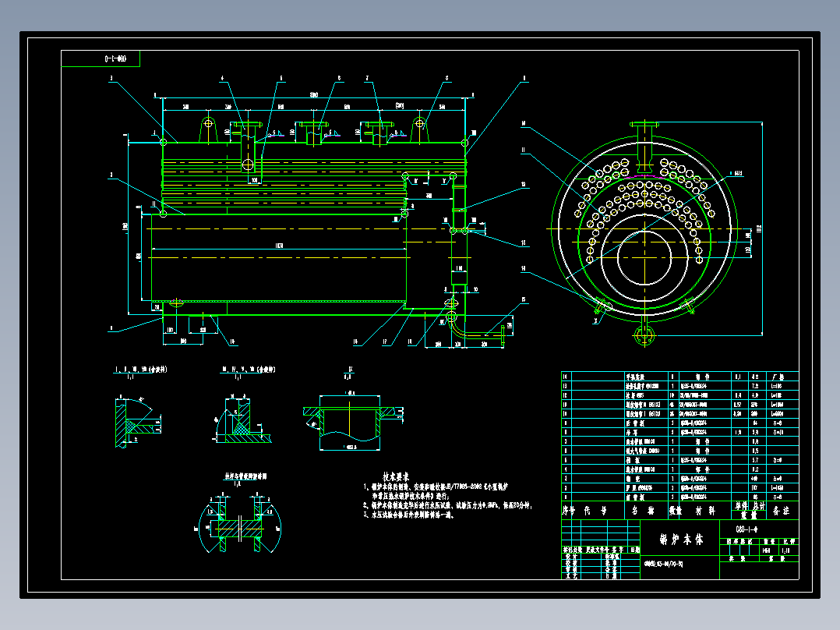The height and width of the screenshot is (630, 840).
Task: Select the 吊耳 part name in parts list
Action: 632,432
